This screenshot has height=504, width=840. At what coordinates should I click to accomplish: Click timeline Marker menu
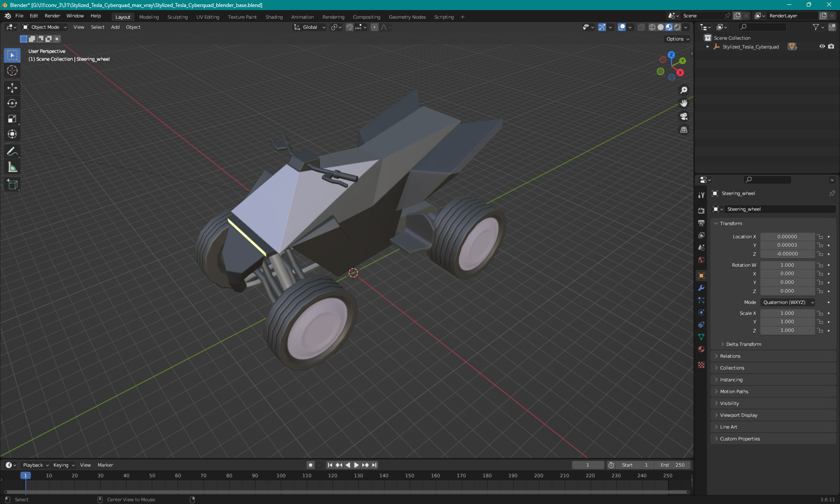coord(105,465)
